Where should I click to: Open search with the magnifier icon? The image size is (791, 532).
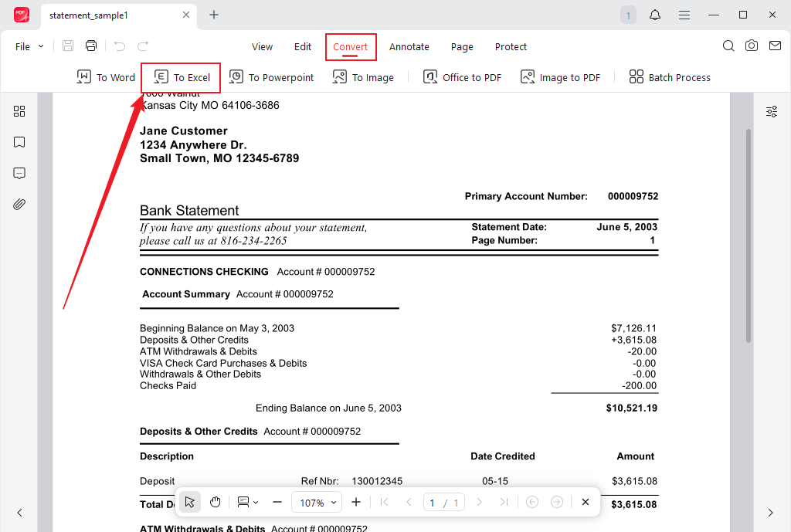[x=728, y=46]
